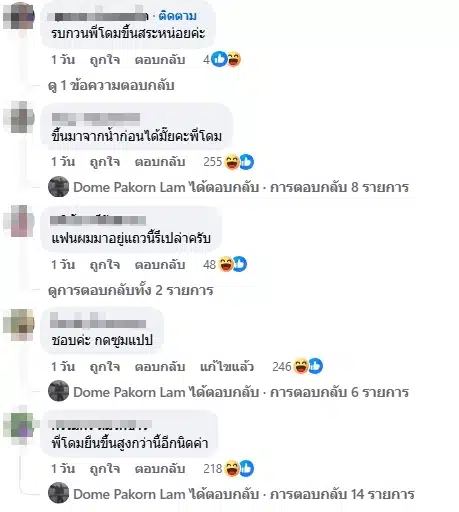The height and width of the screenshot is (512, 459).
Task: Expand the 8 replies from Dome Pakorn Lam
Action: (241, 187)
